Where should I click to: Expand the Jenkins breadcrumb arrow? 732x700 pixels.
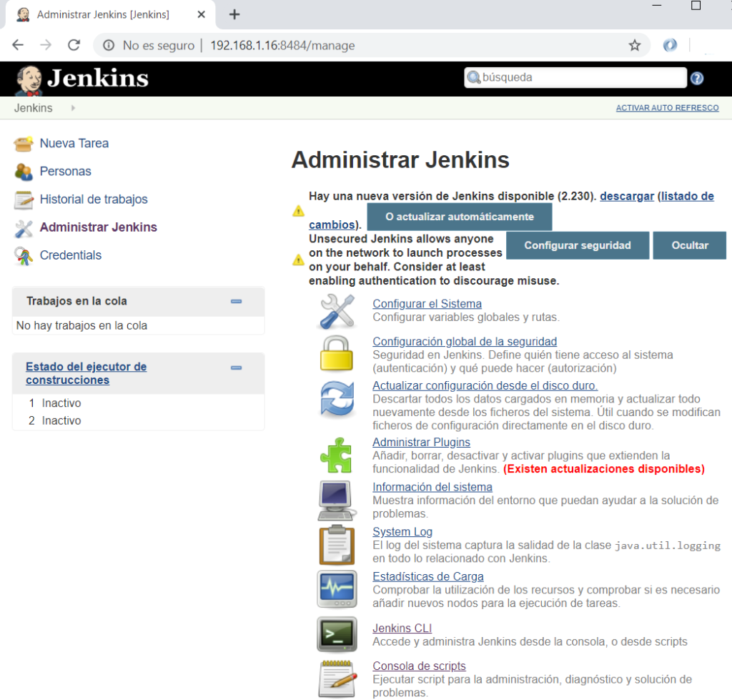click(73, 108)
